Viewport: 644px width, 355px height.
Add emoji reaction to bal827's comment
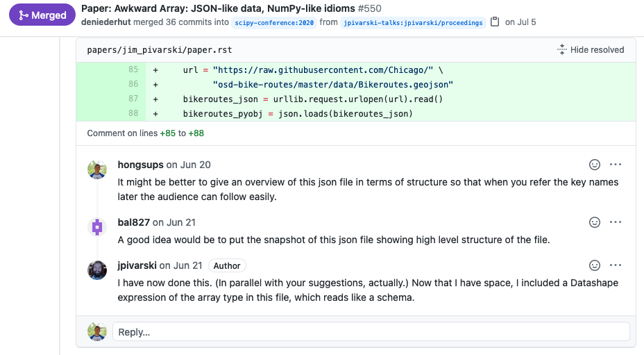[x=594, y=222]
